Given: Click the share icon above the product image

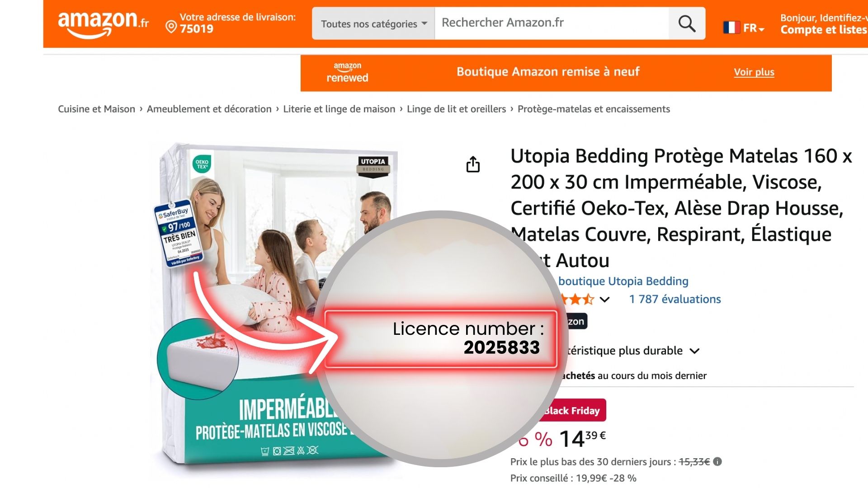Looking at the screenshot, I should click(x=473, y=164).
